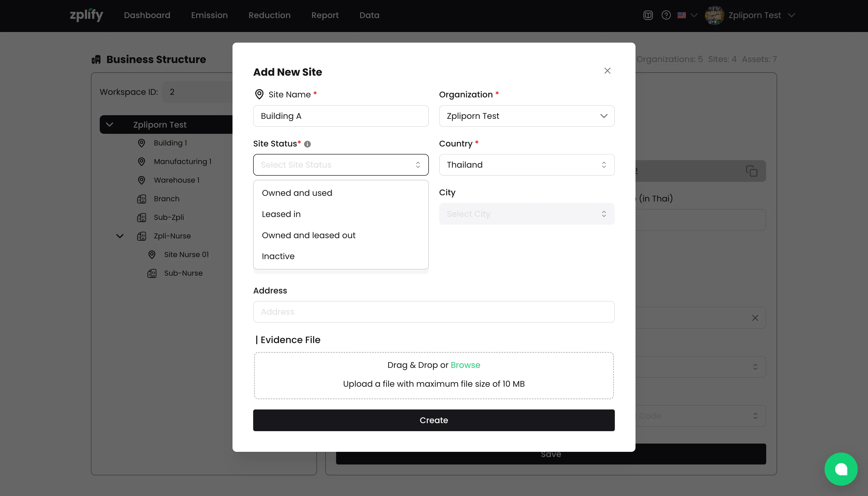Select Owned and used status option

(x=297, y=193)
